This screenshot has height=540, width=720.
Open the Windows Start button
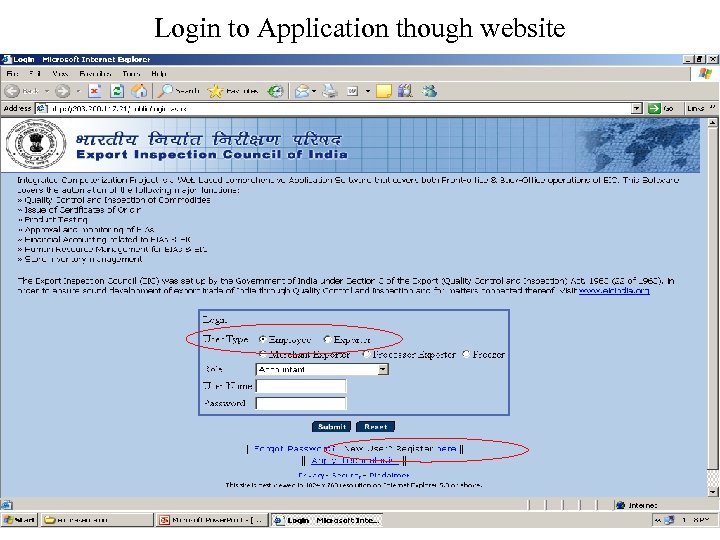[19, 520]
